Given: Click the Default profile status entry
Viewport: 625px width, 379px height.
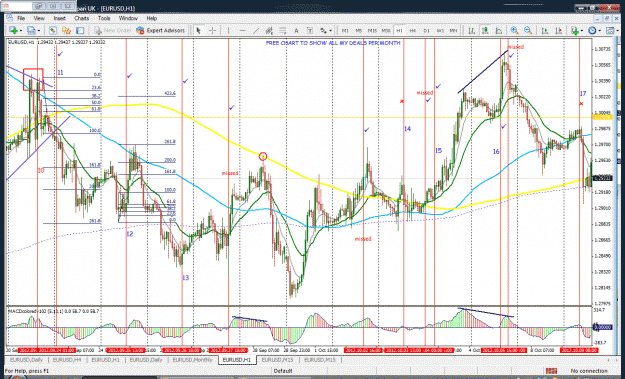Looking at the screenshot, I should click(x=283, y=371).
